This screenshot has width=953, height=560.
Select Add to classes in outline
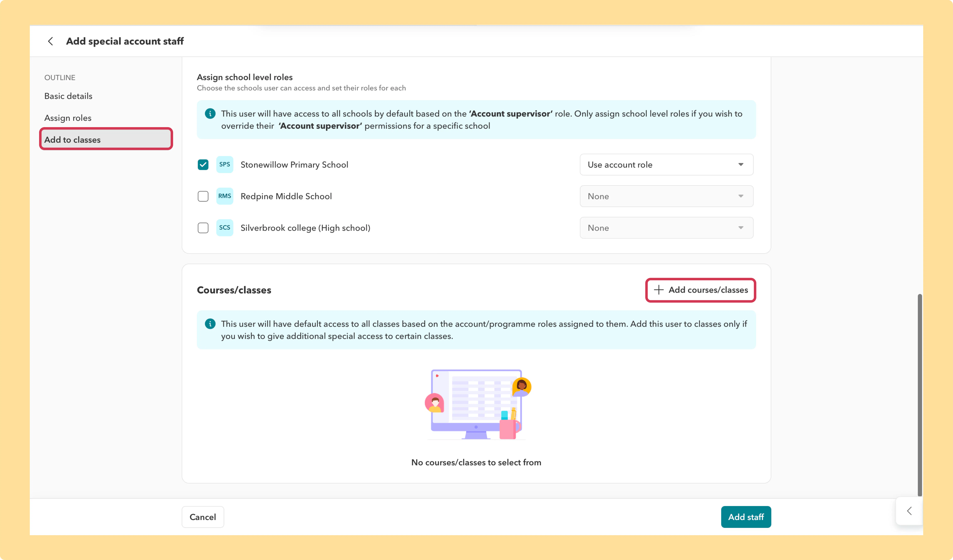tap(106, 140)
